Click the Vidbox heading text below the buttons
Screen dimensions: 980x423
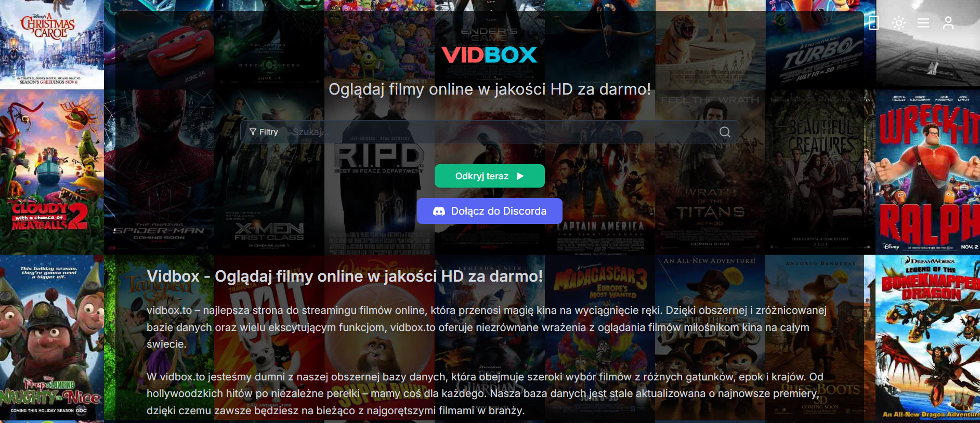[345, 276]
